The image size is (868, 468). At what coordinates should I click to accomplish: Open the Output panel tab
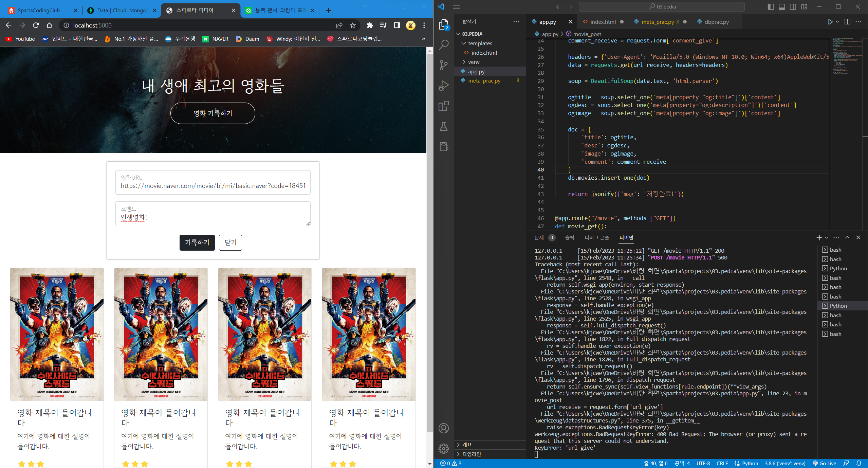pyautogui.click(x=570, y=237)
